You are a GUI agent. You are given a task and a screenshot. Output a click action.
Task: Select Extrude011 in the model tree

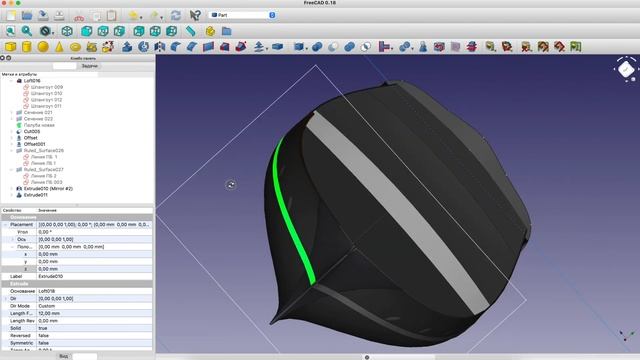36,195
